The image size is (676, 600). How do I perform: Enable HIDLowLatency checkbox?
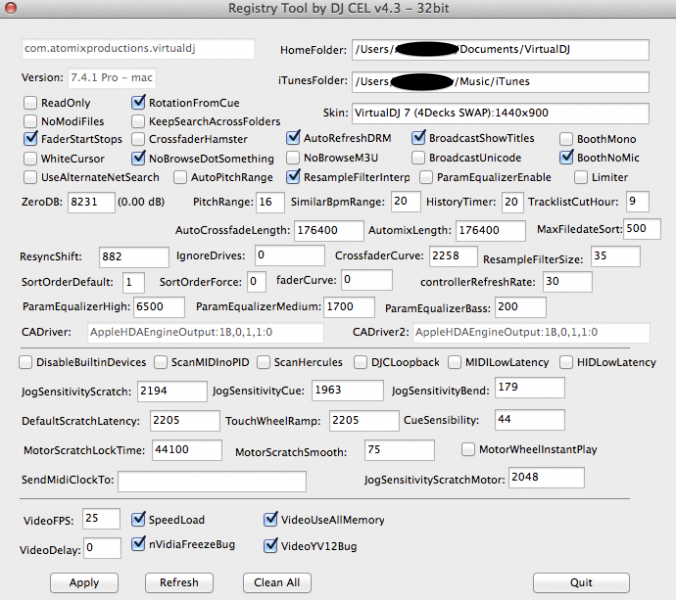click(566, 362)
